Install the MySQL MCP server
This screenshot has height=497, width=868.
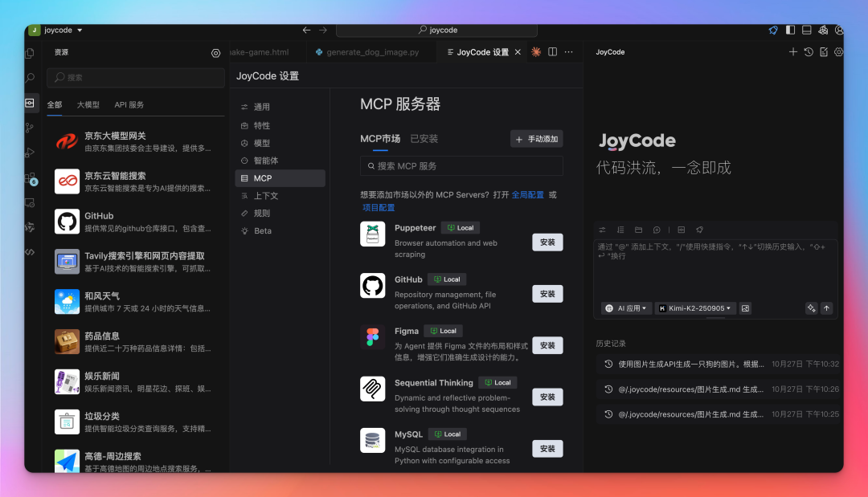point(547,449)
